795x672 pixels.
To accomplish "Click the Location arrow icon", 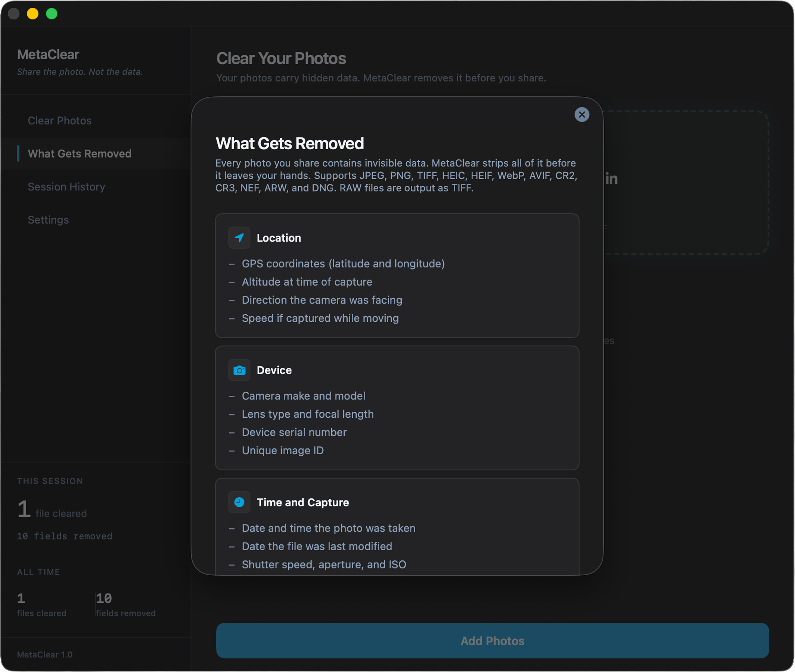I will coord(239,238).
